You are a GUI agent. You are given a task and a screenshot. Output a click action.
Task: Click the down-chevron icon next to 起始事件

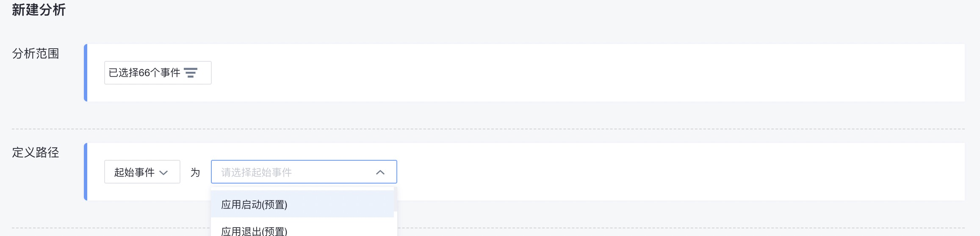(163, 173)
